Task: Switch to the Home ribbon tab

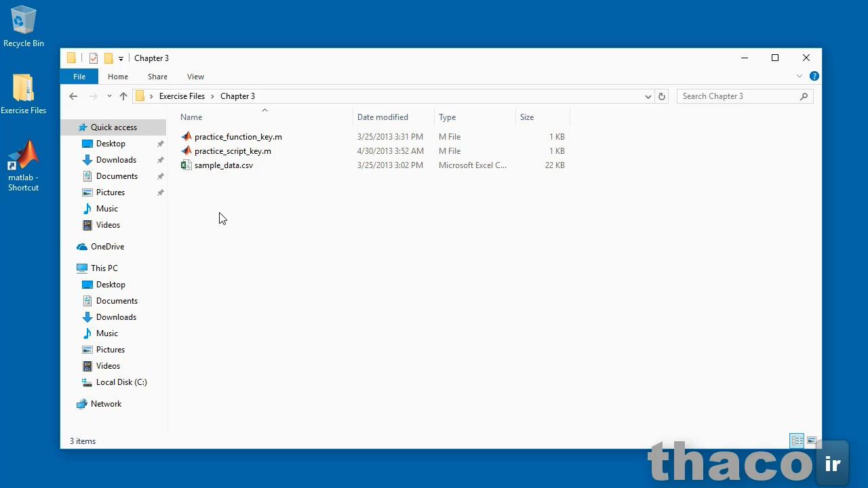Action: coord(118,77)
